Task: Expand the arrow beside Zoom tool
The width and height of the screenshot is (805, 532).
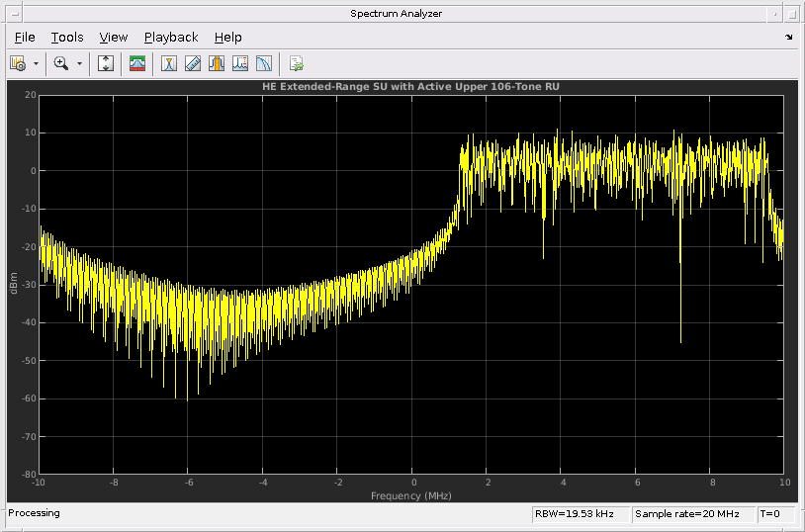Action: click(80, 63)
